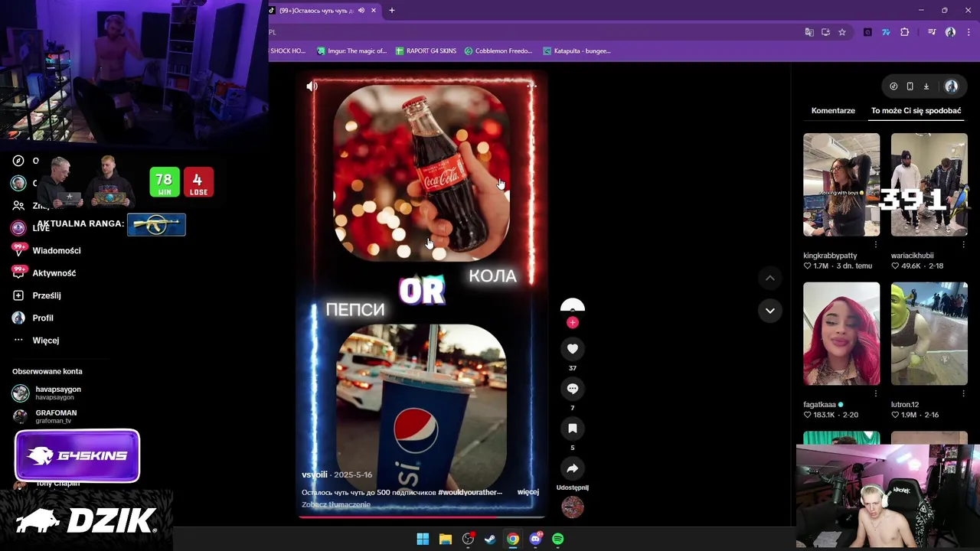This screenshot has height=551, width=980.
Task: Open the spinning sound disc thumbnail
Action: pyautogui.click(x=572, y=507)
